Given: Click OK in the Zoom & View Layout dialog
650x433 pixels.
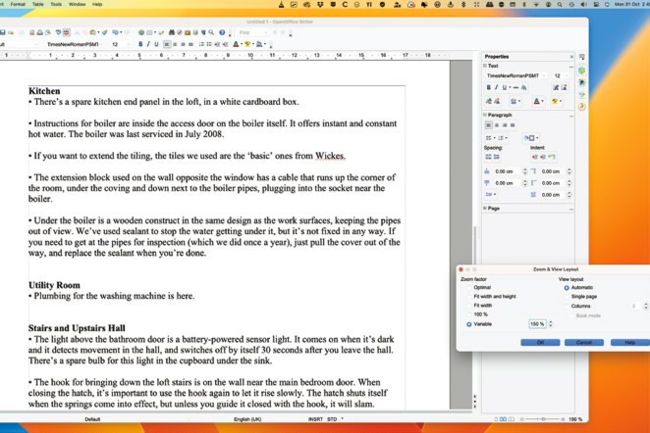Looking at the screenshot, I should pyautogui.click(x=540, y=342).
